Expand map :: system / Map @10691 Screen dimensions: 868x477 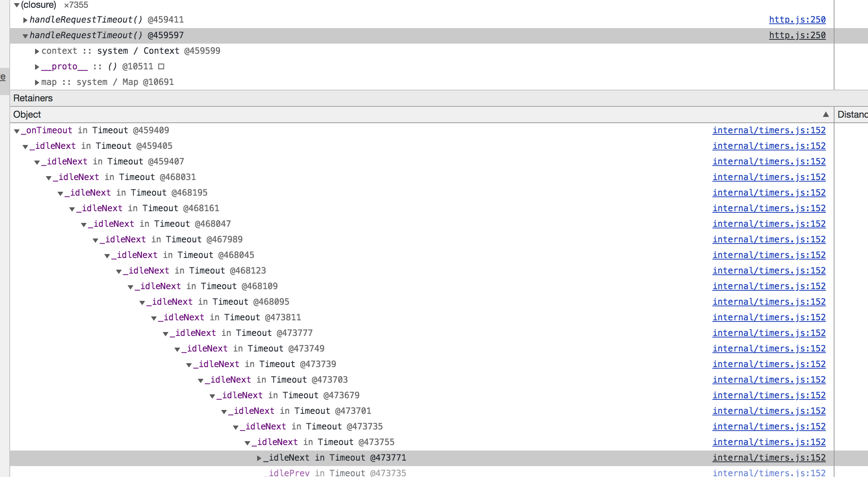[x=37, y=83]
